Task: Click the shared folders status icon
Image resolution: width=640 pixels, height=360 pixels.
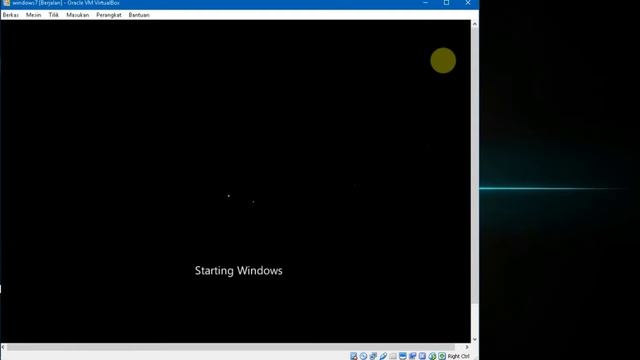Action: [393, 356]
